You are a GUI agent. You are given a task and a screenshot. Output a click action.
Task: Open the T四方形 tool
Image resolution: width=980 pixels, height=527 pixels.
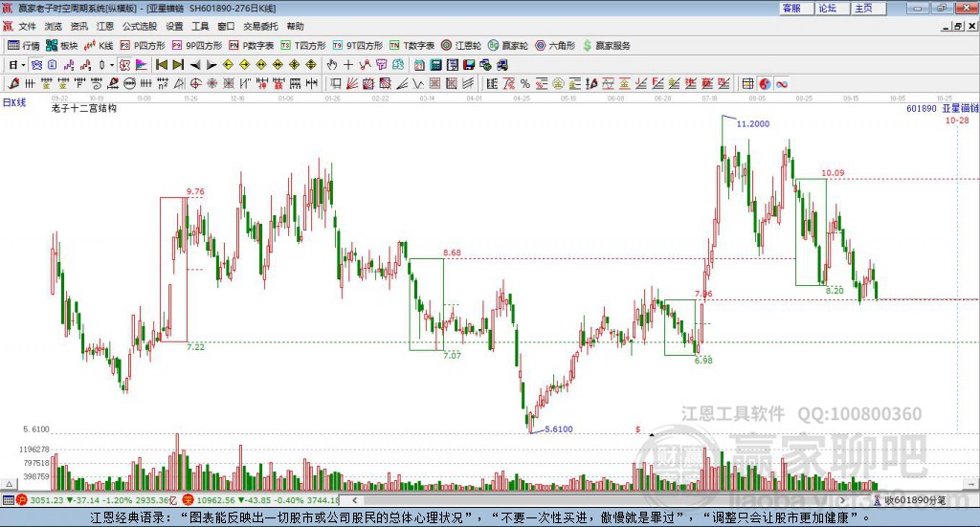click(x=303, y=46)
